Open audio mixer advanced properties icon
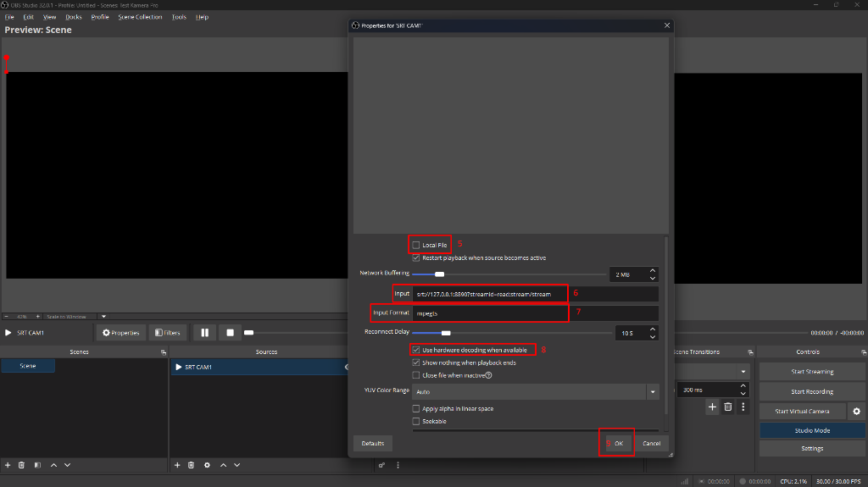The image size is (868, 487). (382, 466)
